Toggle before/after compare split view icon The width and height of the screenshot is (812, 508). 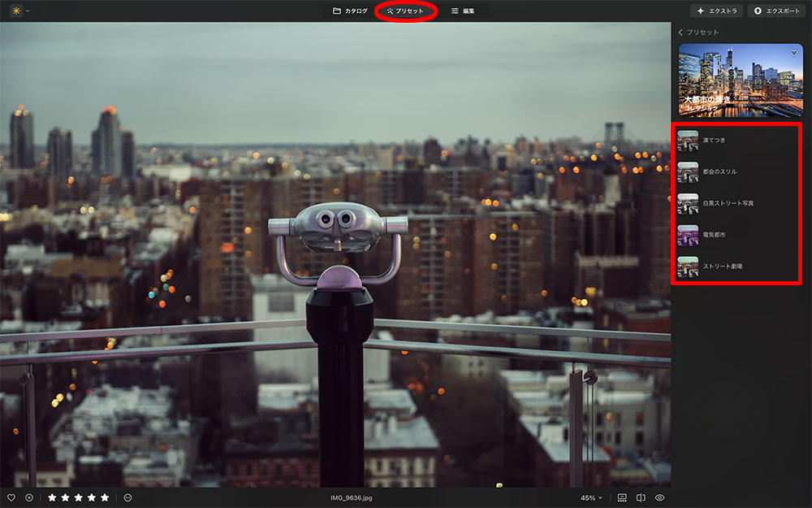641,497
